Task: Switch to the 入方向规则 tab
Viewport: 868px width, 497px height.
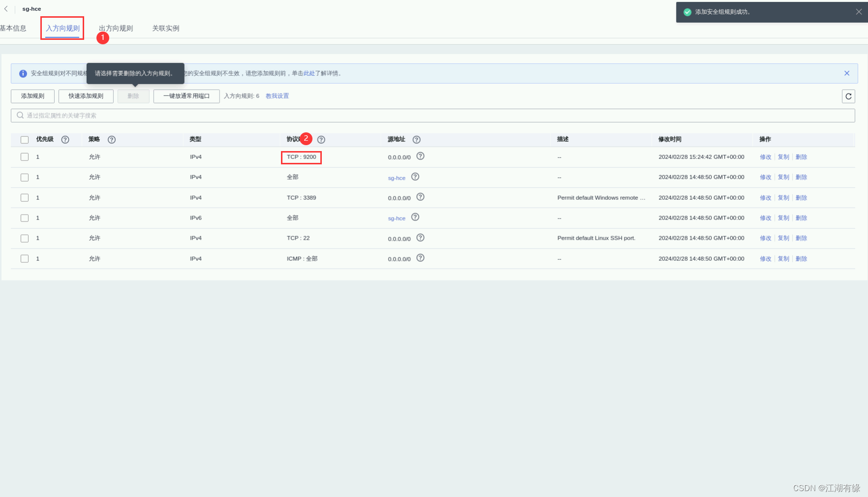Action: (x=62, y=29)
